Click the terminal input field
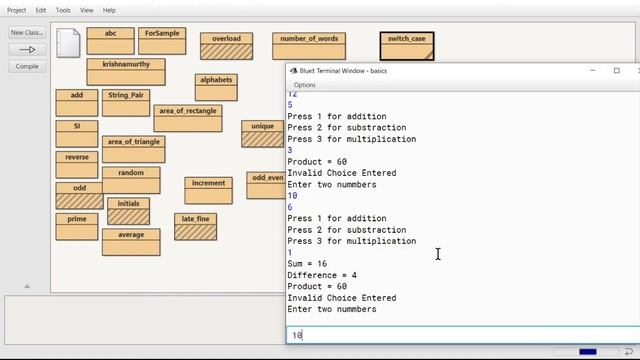The image size is (640, 360). click(463, 335)
